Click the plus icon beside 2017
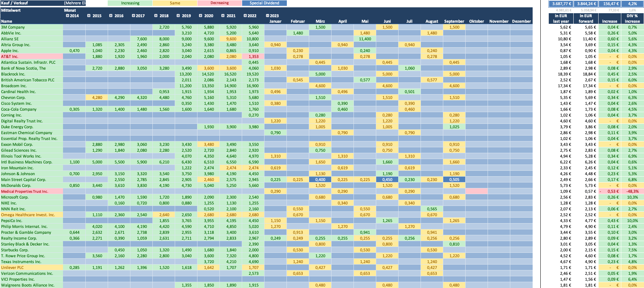The width and height of the screenshot is (644, 288). tap(133, 16)
